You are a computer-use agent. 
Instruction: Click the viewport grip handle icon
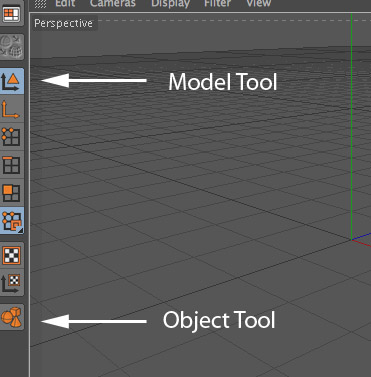41,4
